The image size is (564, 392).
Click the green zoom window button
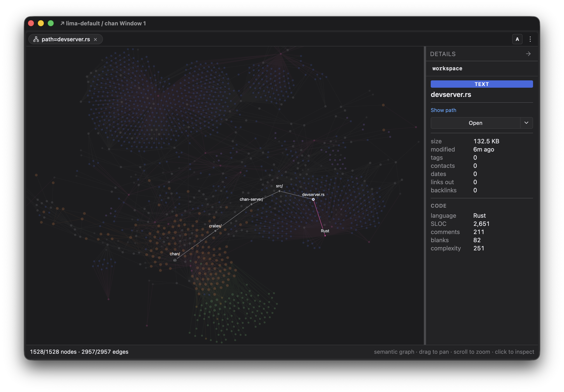coord(51,23)
